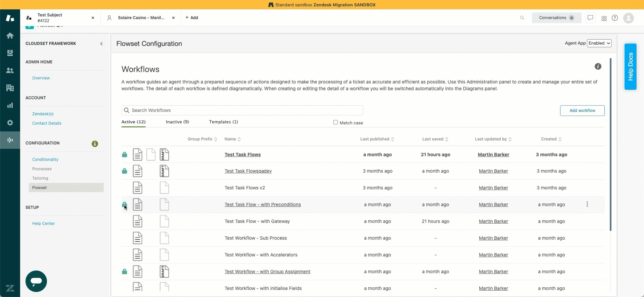
Task: Close the Test Subject #4122 tab
Action: (x=93, y=18)
